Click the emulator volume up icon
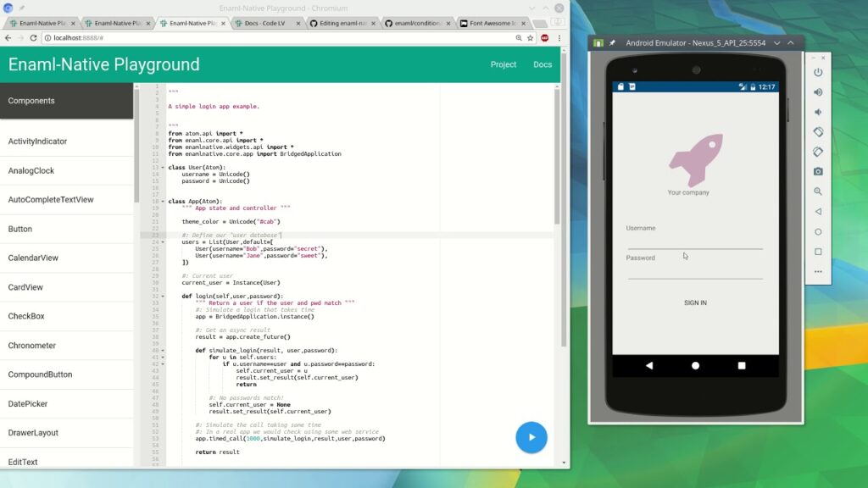Viewport: 868px width, 488px height. (818, 91)
